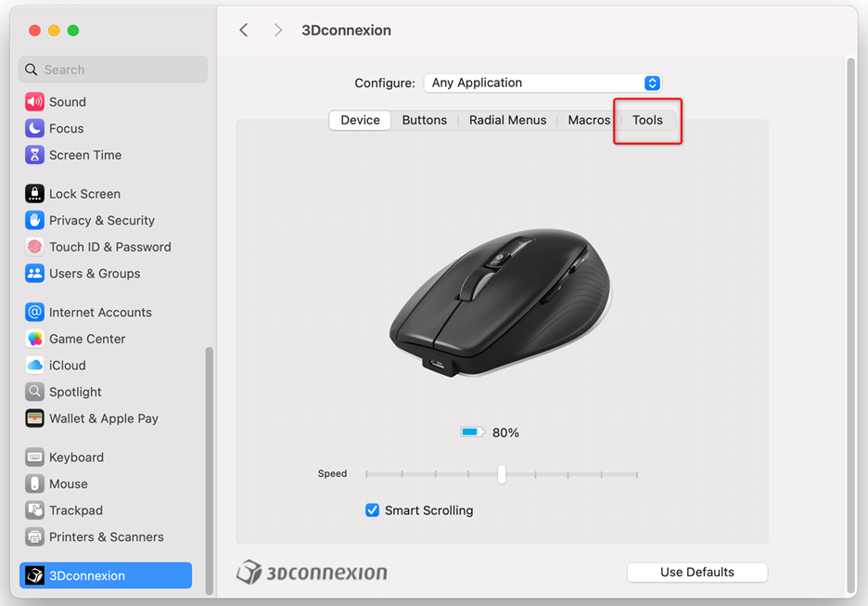Click the 3D mouse device image

[x=501, y=303]
